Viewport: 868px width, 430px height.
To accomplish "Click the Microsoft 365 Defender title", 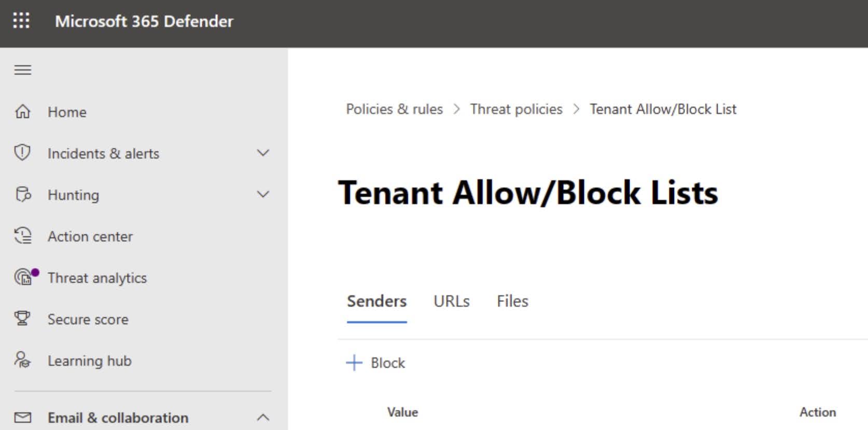I will click(x=144, y=21).
